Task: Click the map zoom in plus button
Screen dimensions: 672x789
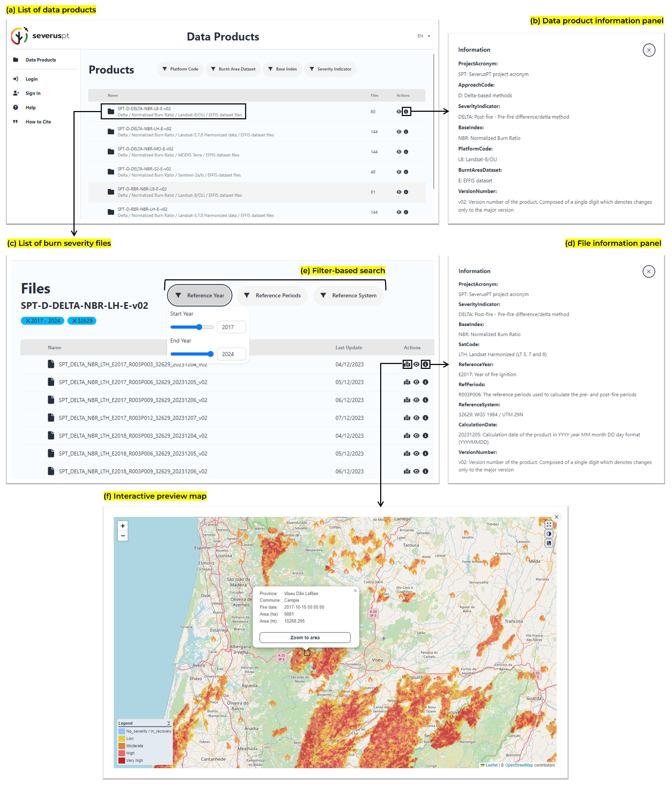Action: (123, 526)
